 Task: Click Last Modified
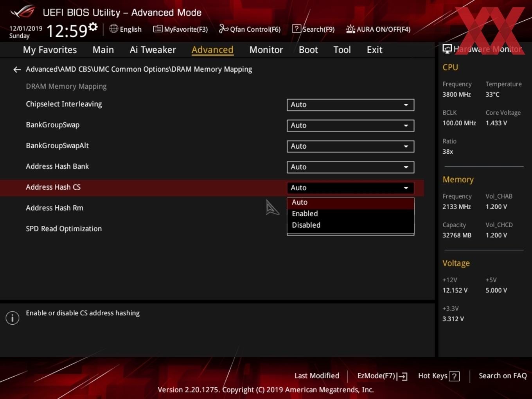(317, 376)
